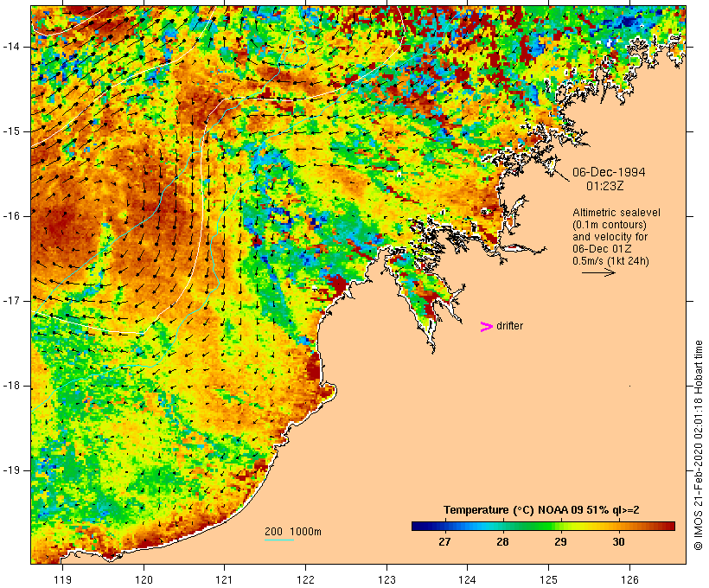Viewport: 709px width, 588px height.
Task: Pick the dark blue end of temperature colorbar
Action: click(x=416, y=525)
